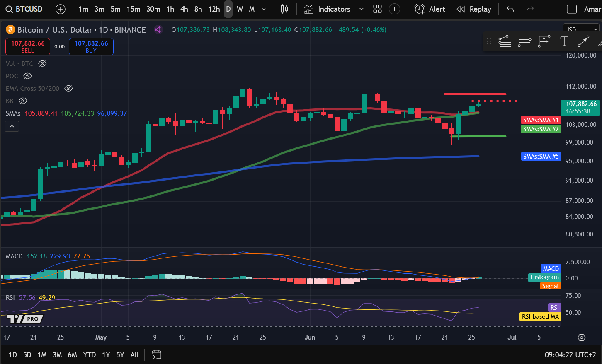Click the red SELL price button

[x=28, y=46]
